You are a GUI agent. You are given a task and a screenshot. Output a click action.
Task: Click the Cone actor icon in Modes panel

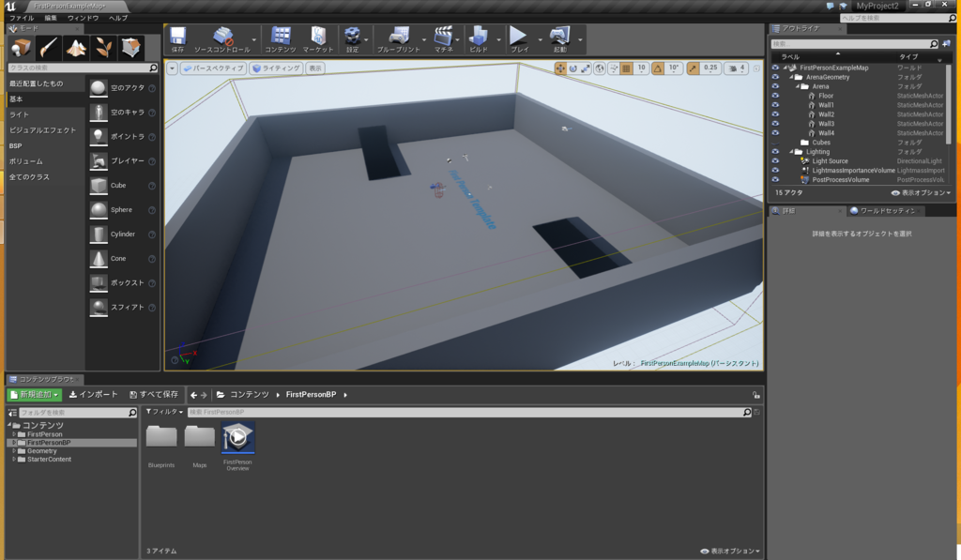click(x=99, y=259)
